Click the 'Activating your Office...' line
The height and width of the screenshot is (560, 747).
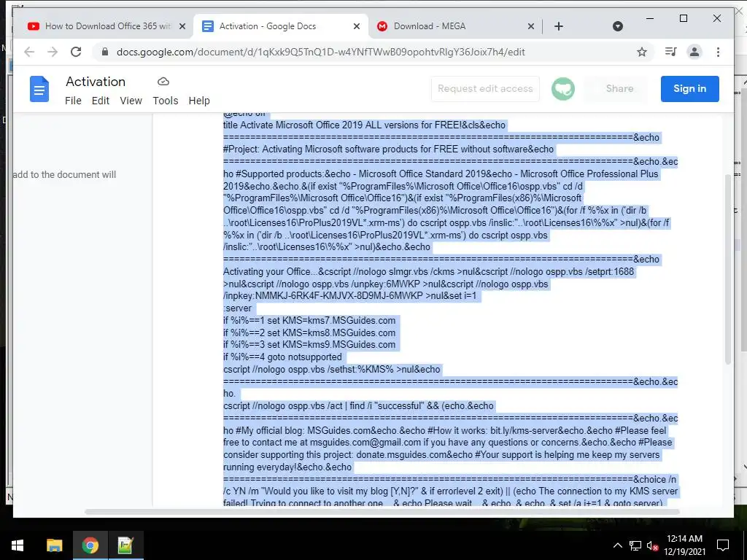(429, 272)
